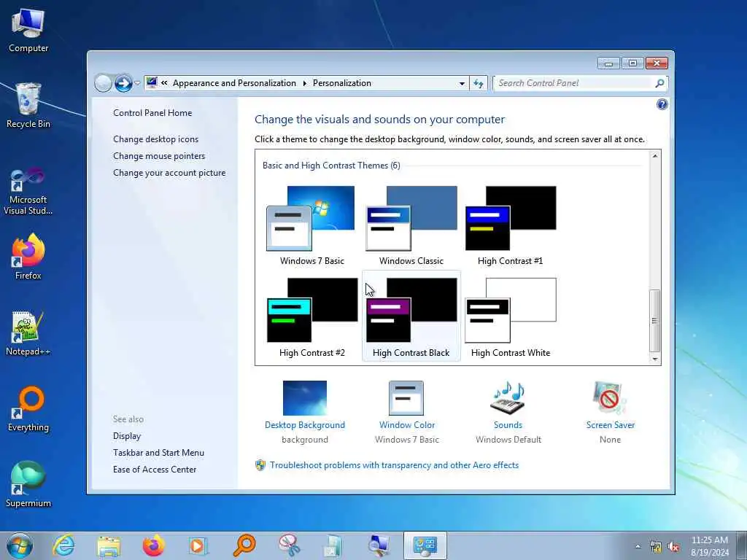
Task: Click the theme list scrollbar thumb
Action: [x=655, y=321]
